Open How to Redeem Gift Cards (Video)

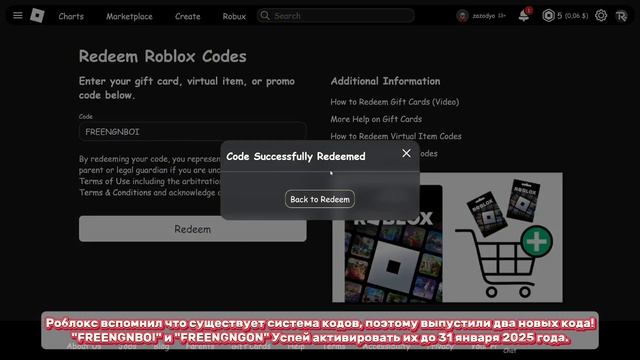click(x=395, y=102)
